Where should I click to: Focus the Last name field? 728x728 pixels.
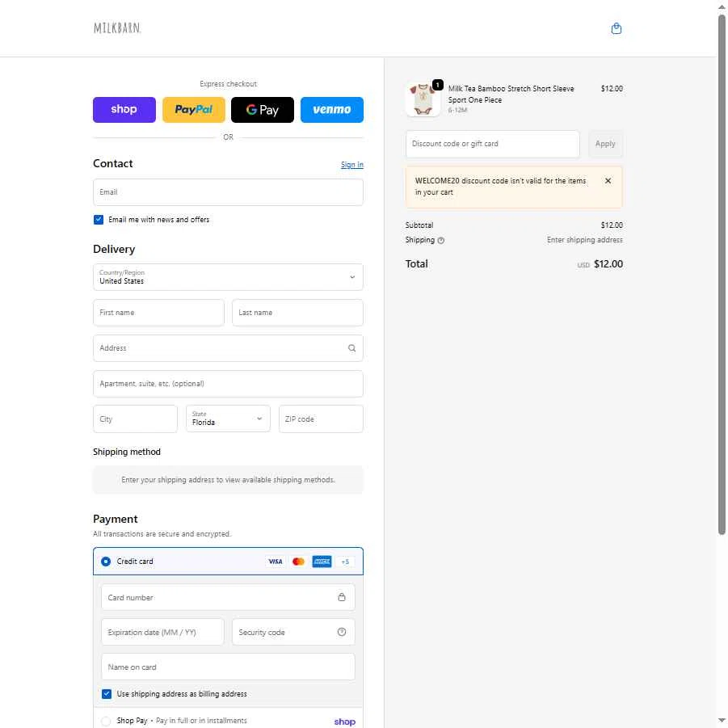click(x=297, y=313)
